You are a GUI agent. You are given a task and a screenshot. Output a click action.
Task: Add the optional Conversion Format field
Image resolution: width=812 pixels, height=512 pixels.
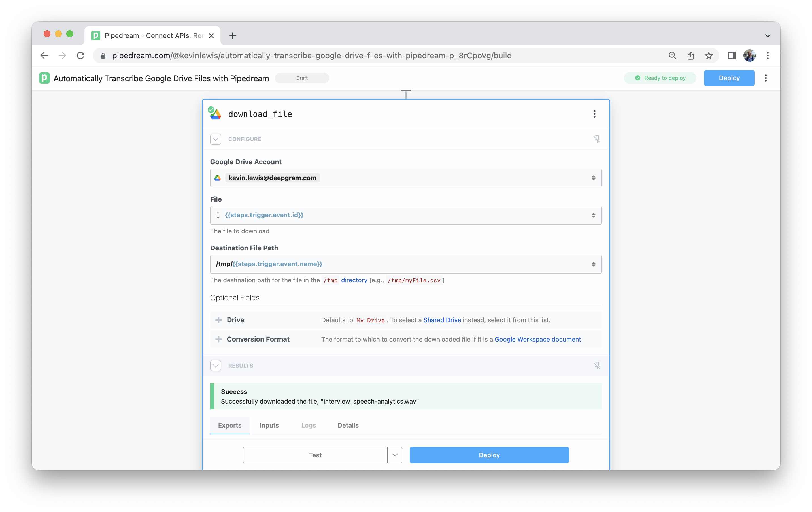(x=218, y=339)
